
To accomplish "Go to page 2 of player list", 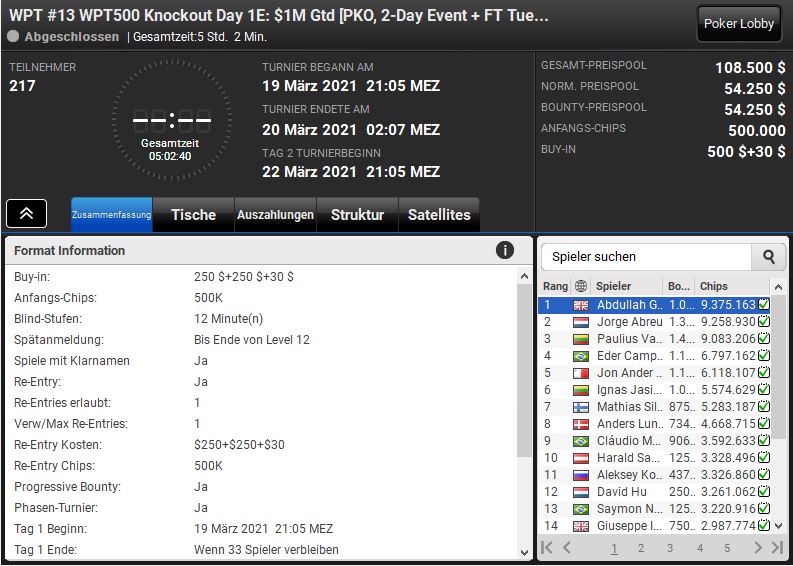I will pos(641,548).
